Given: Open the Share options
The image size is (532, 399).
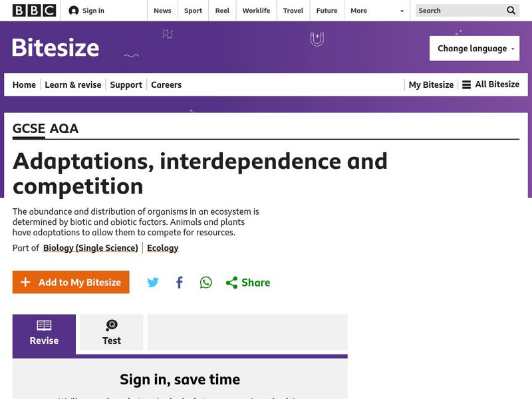Looking at the screenshot, I should (x=248, y=283).
